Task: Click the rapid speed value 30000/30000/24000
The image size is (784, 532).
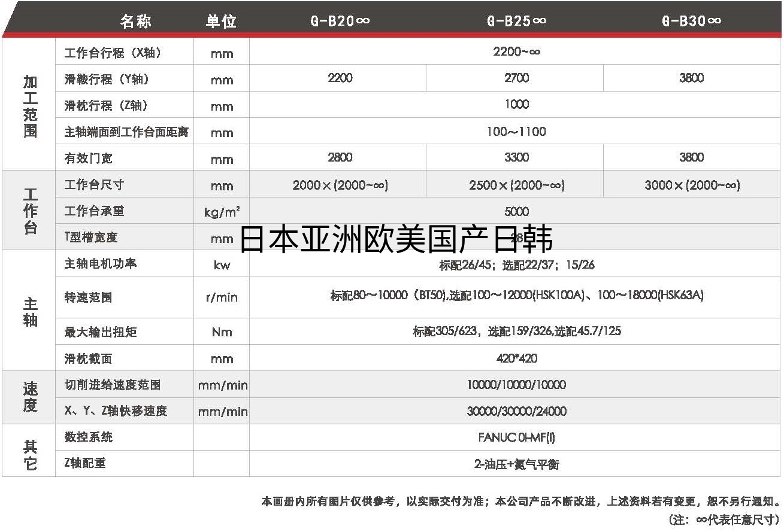Action: pyautogui.click(x=516, y=412)
